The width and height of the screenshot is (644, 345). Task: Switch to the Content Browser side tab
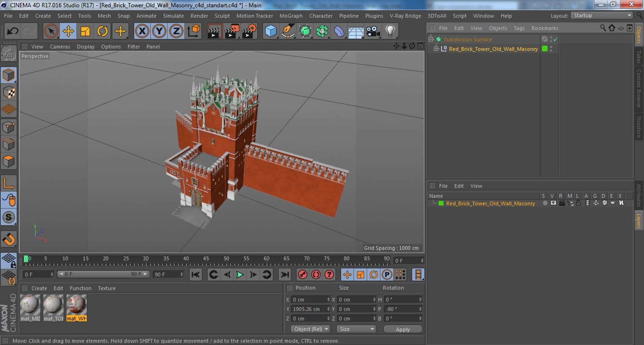pyautogui.click(x=639, y=88)
